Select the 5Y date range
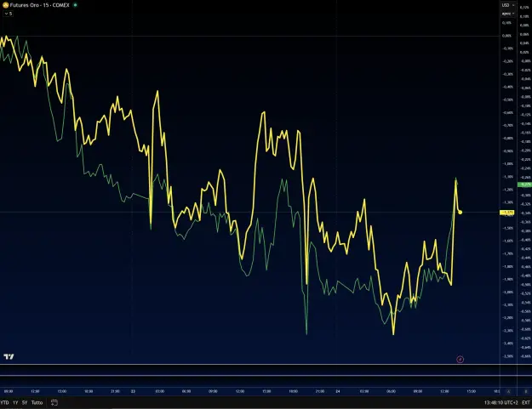The height and width of the screenshot is (409, 532). (25, 402)
